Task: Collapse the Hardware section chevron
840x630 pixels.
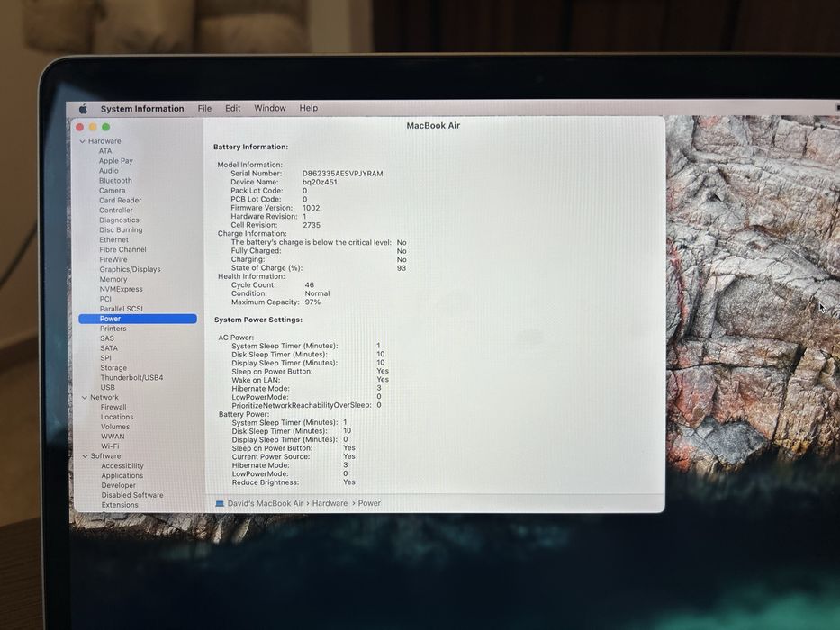Action: click(83, 141)
